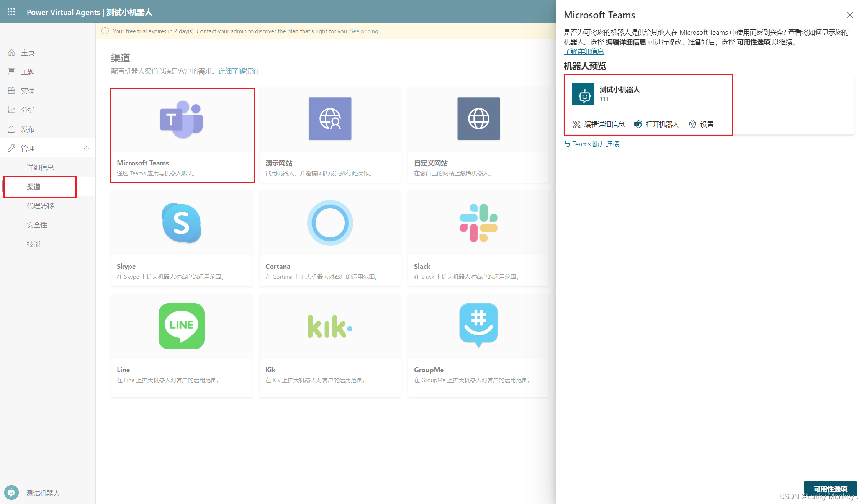864x504 pixels.
Task: Open the 详细了解渠道 link
Action: pos(238,71)
